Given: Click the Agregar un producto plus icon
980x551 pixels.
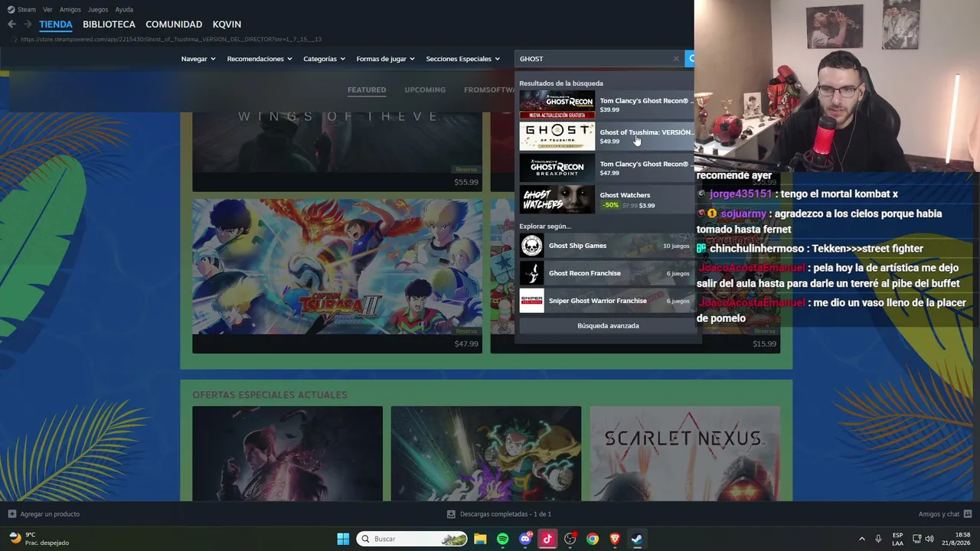Looking at the screenshot, I should pyautogui.click(x=11, y=514).
